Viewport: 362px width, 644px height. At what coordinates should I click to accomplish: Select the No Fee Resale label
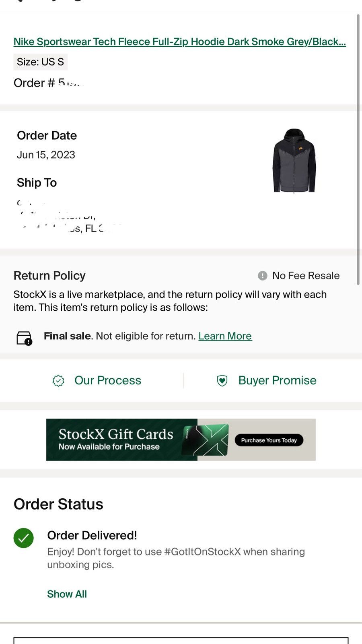point(306,276)
